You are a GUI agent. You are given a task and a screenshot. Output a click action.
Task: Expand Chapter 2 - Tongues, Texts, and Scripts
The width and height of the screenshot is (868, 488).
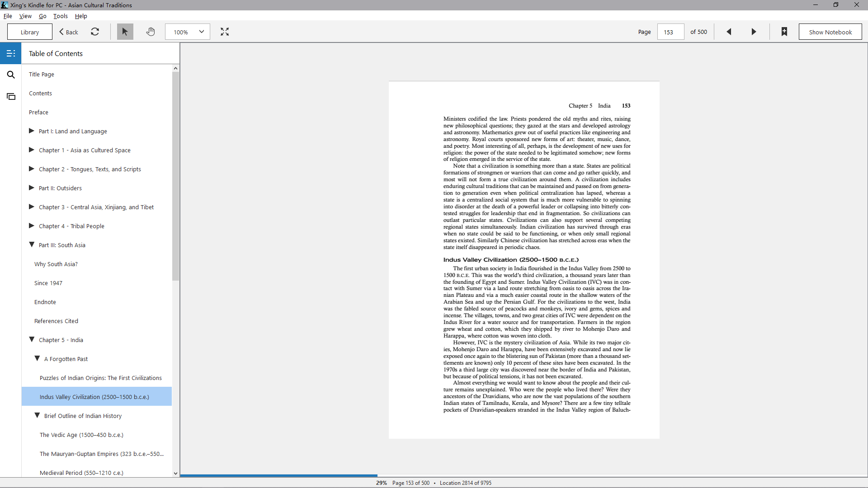click(32, 169)
